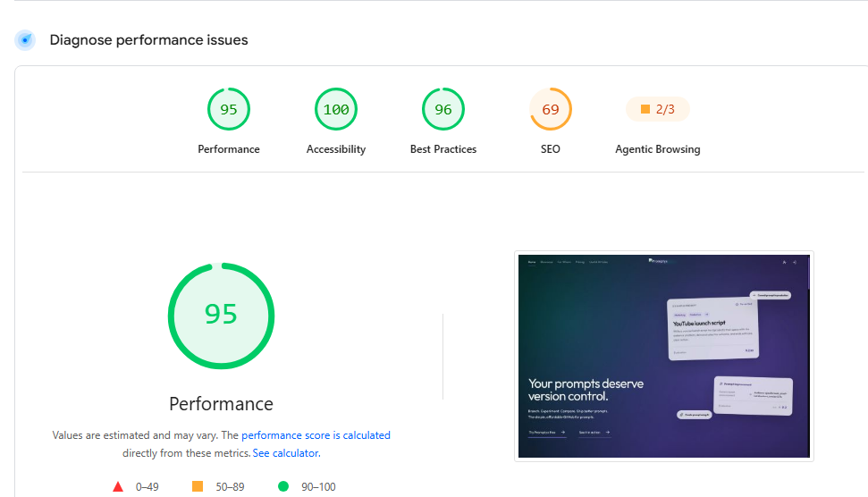Click the Performance label under the top gauge
Screen dimensions: 868x497
[x=229, y=149]
